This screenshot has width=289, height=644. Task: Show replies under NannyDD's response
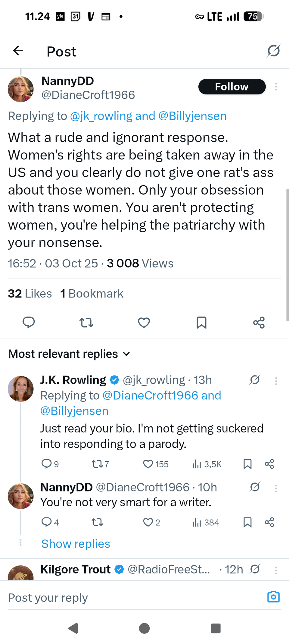tap(76, 544)
